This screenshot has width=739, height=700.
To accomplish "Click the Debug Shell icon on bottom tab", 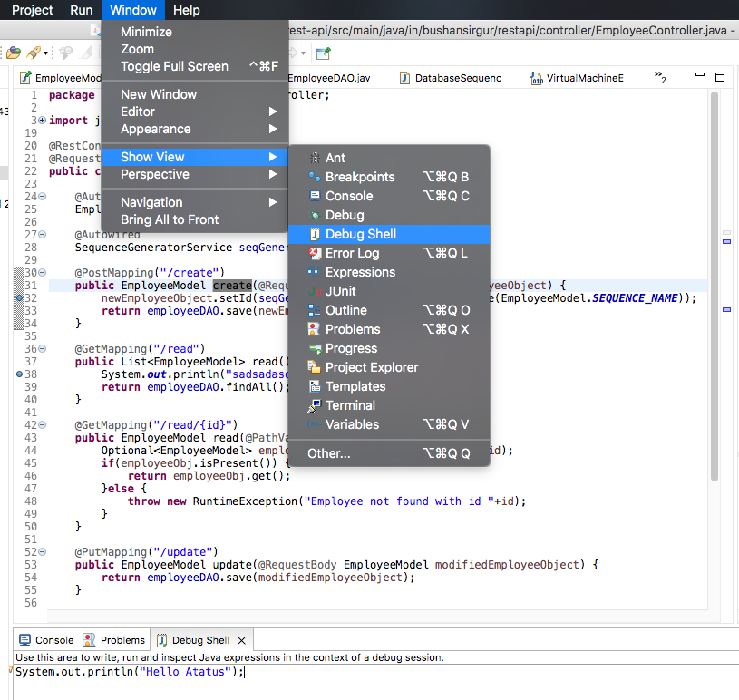I will (x=161, y=639).
